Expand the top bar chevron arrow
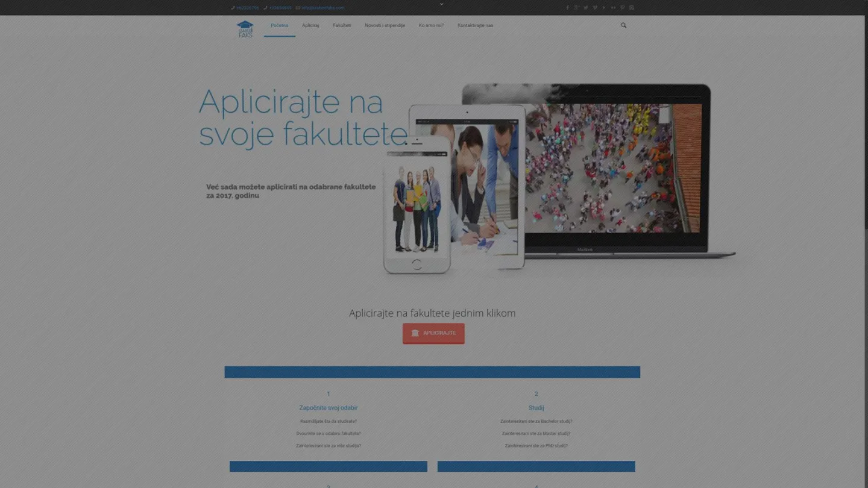Screen dimensions: 868x488 coord(441,4)
